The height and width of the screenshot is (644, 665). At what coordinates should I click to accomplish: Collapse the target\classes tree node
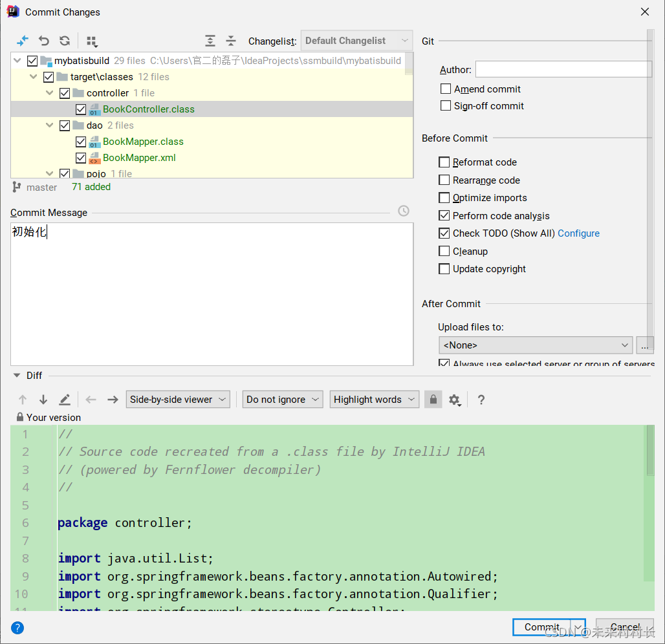click(33, 77)
